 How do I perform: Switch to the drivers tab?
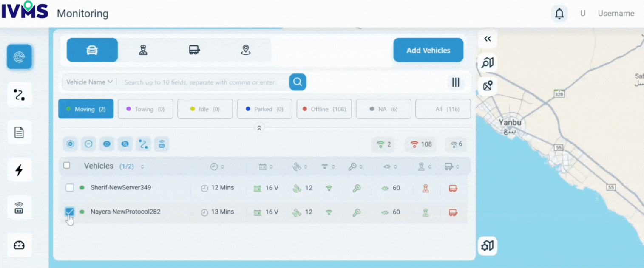[143, 50]
